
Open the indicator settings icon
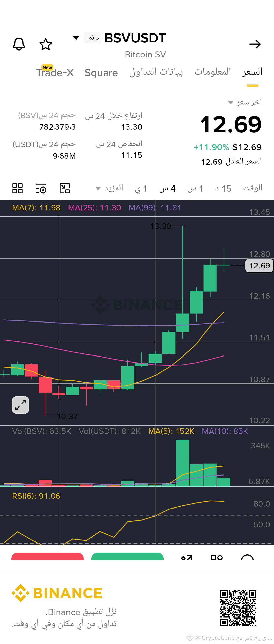(x=41, y=188)
